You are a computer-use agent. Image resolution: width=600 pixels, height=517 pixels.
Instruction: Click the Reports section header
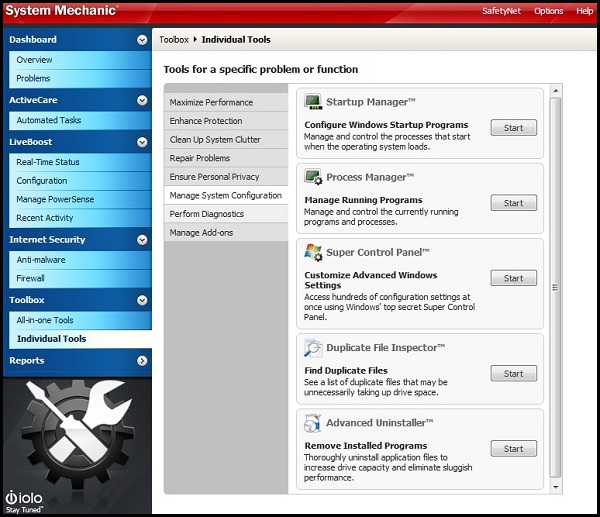click(78, 361)
